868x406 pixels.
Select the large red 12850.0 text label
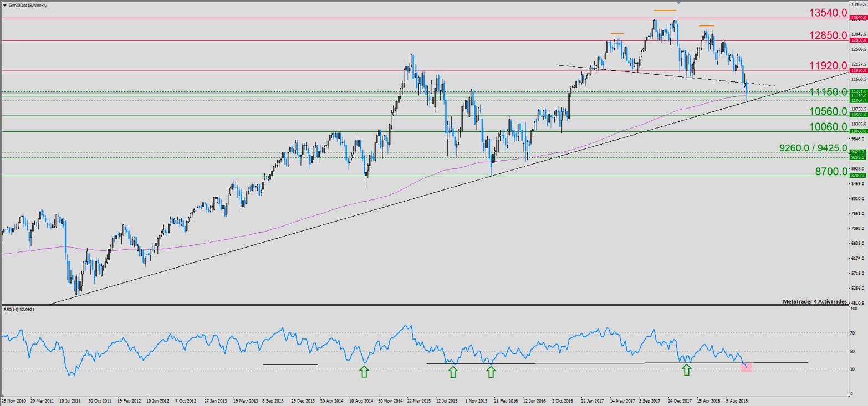click(x=828, y=35)
